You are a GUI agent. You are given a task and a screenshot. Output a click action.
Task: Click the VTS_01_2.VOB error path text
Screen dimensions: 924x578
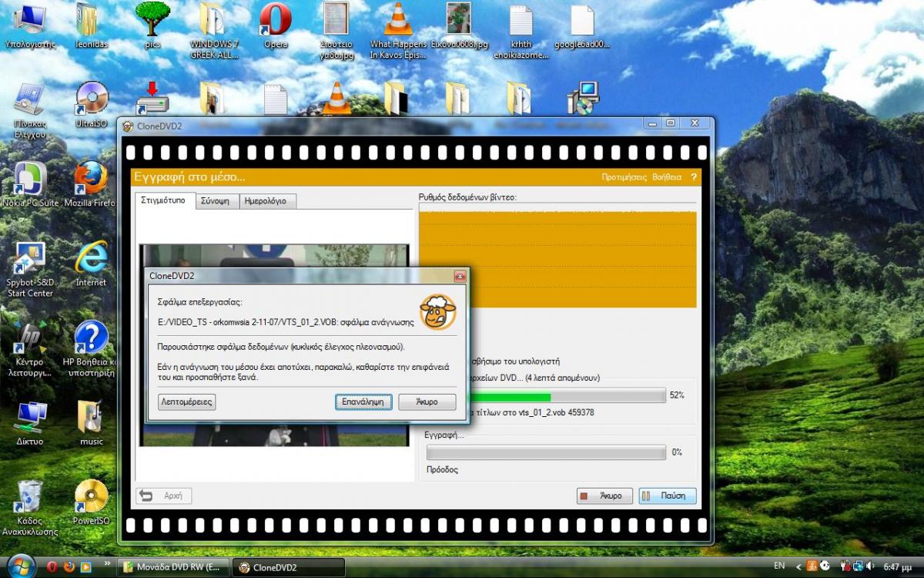click(287, 321)
